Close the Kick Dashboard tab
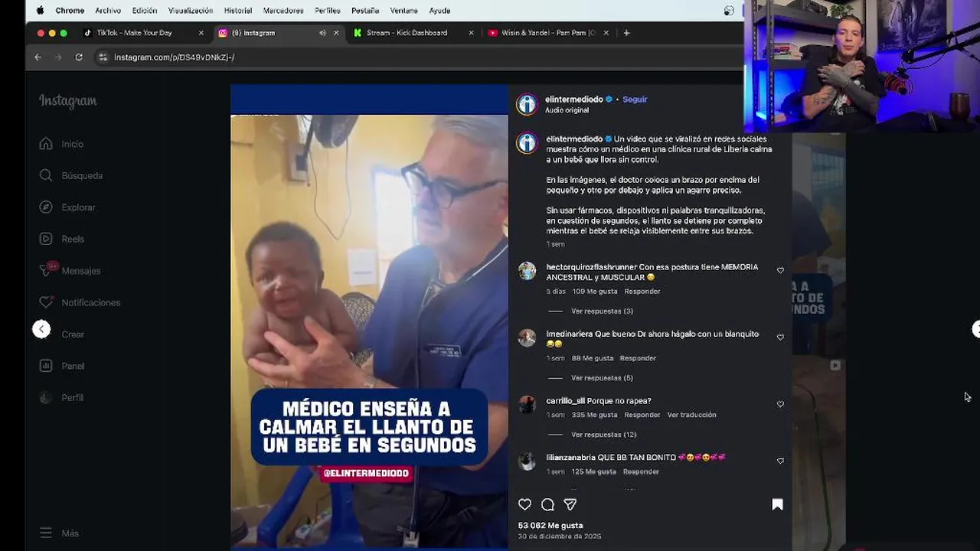 point(471,33)
